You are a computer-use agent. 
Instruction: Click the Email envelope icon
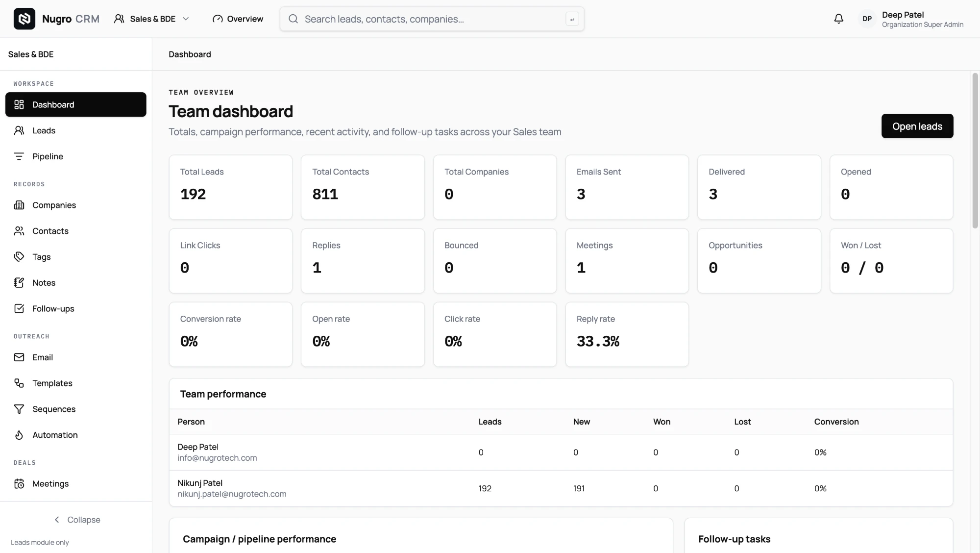click(x=19, y=357)
